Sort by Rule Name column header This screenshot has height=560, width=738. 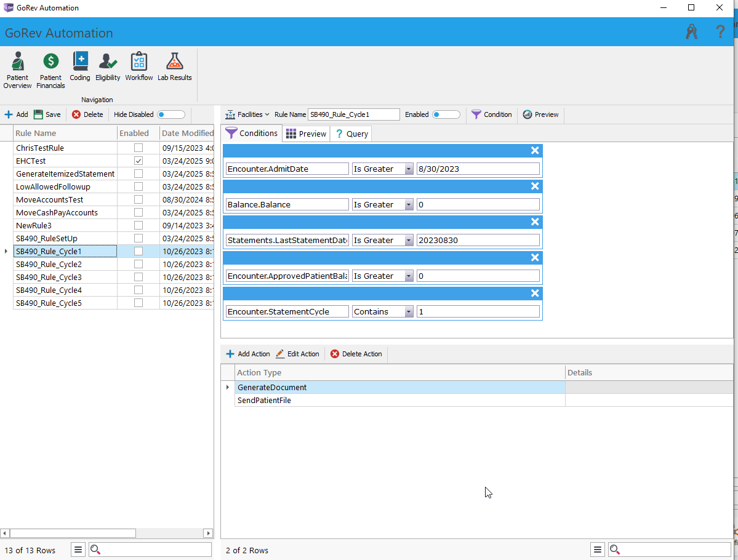pyautogui.click(x=65, y=133)
